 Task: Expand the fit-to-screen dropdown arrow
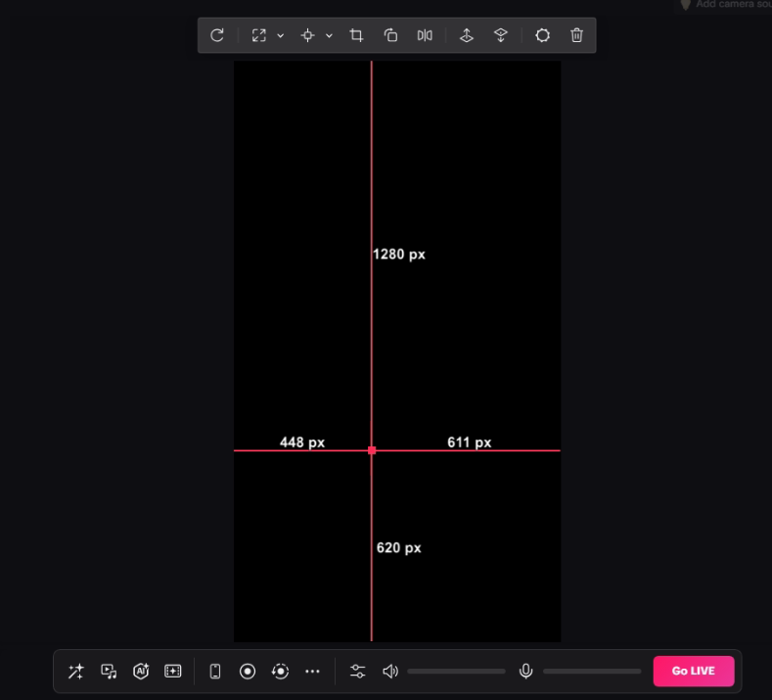click(281, 36)
